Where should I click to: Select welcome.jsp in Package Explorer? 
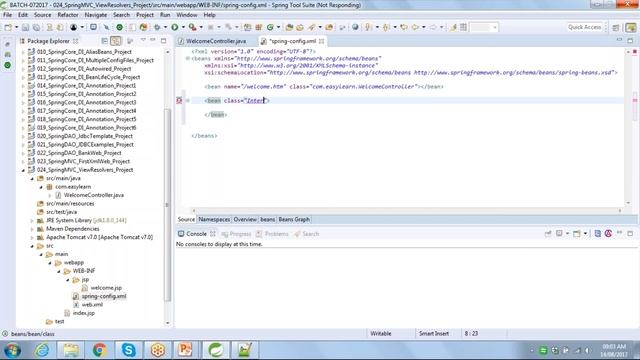[106, 288]
